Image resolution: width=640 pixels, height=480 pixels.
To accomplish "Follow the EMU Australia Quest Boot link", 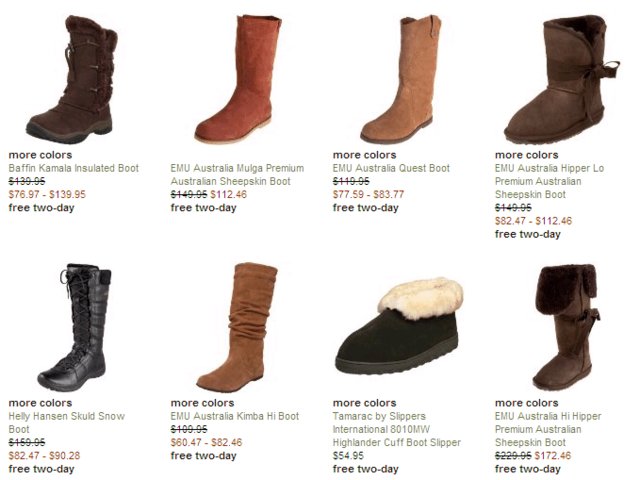I will click(x=391, y=168).
